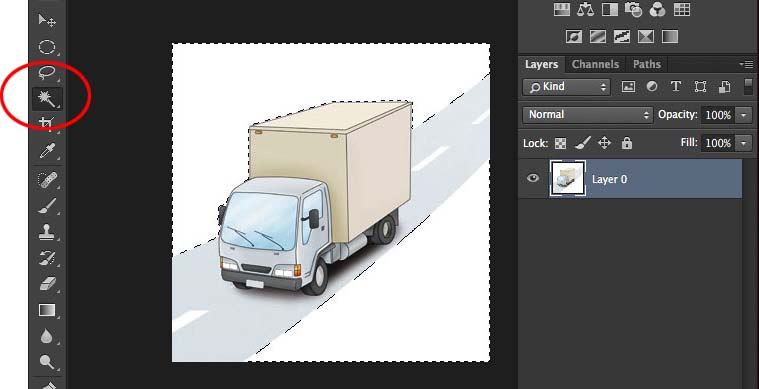This screenshot has height=389, width=759.
Task: Click the Fill 100% field
Action: point(718,143)
